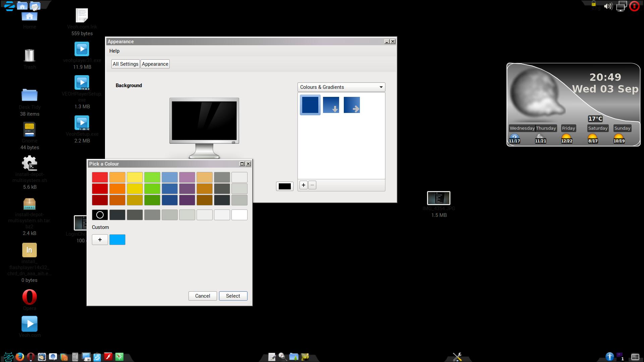The height and width of the screenshot is (362, 644).
Task: Click the Cancel button in colour picker
Action: point(203,296)
